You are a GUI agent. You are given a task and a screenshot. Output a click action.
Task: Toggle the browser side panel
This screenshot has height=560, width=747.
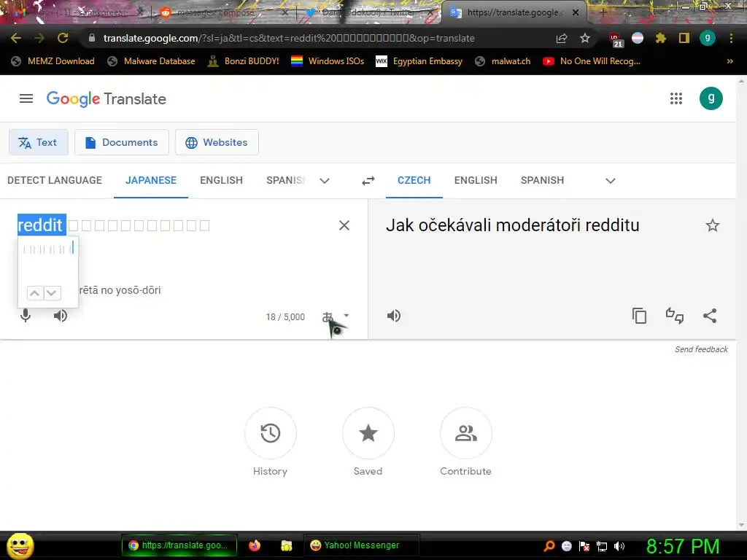pyautogui.click(x=684, y=38)
